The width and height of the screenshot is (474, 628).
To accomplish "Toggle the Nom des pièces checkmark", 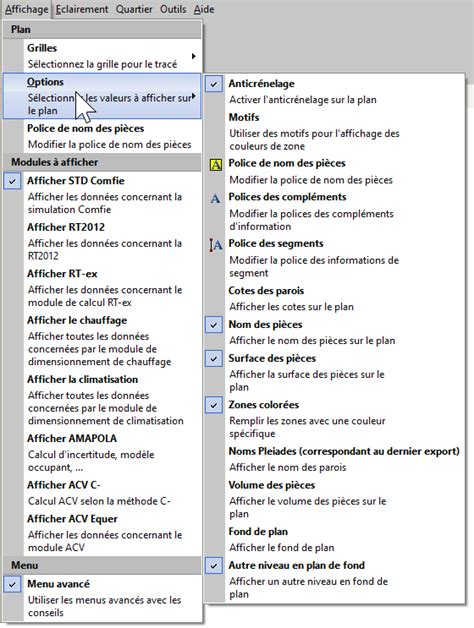I will point(214,325).
